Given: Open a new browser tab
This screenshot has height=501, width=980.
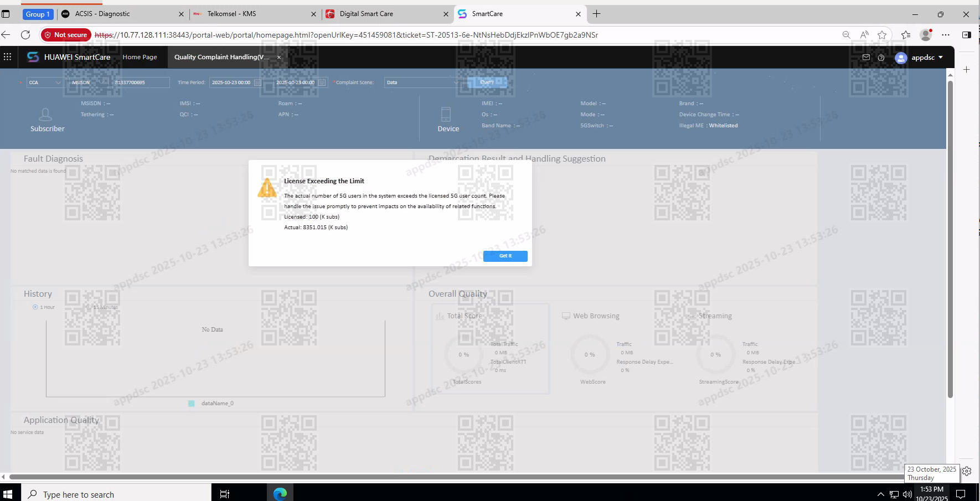Looking at the screenshot, I should coord(596,14).
